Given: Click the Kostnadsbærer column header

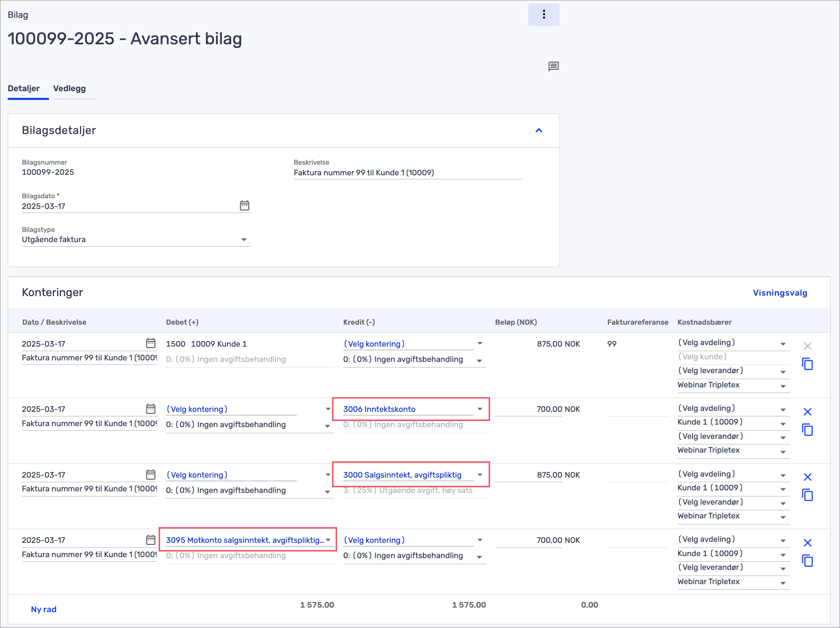Looking at the screenshot, I should (x=704, y=322).
